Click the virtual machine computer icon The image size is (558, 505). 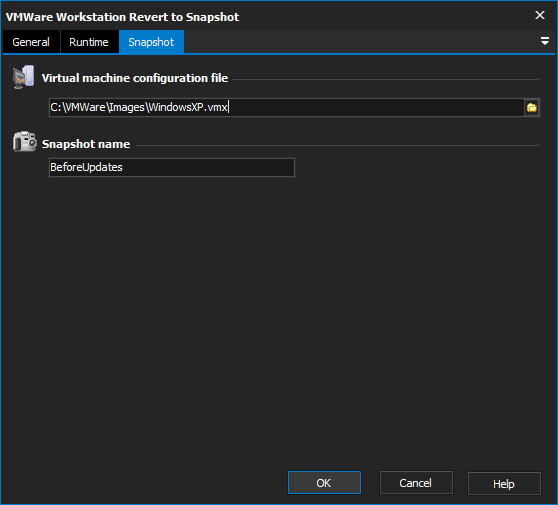(x=23, y=77)
